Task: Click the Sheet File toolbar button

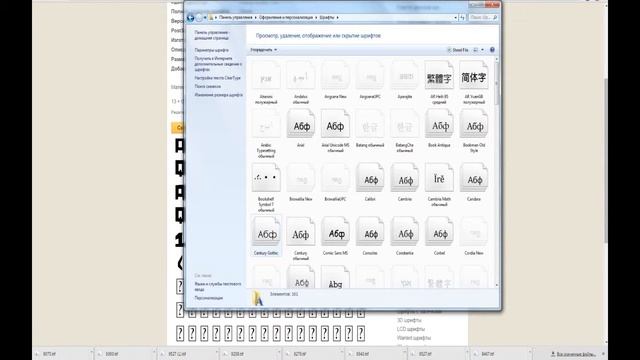Action: (458, 50)
